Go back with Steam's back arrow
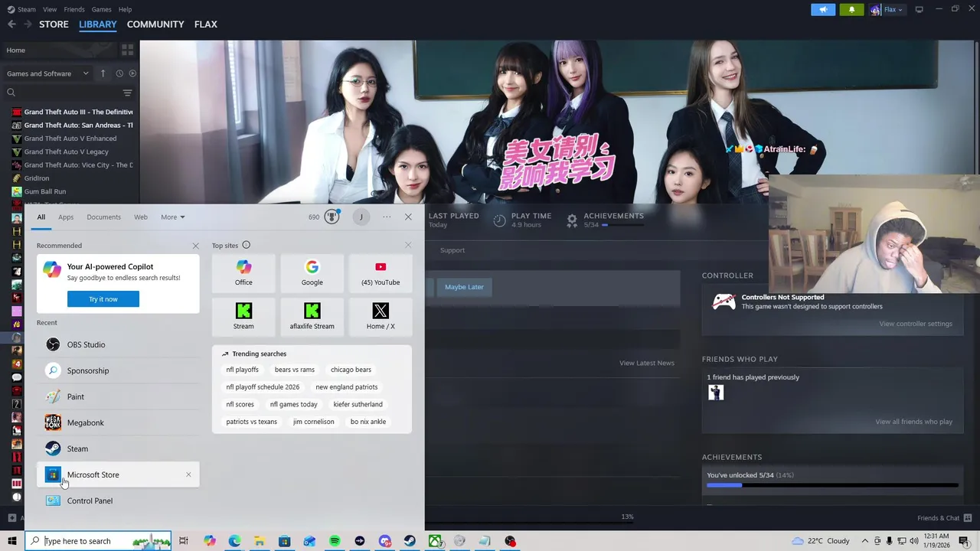This screenshot has width=980, height=551. point(11,24)
